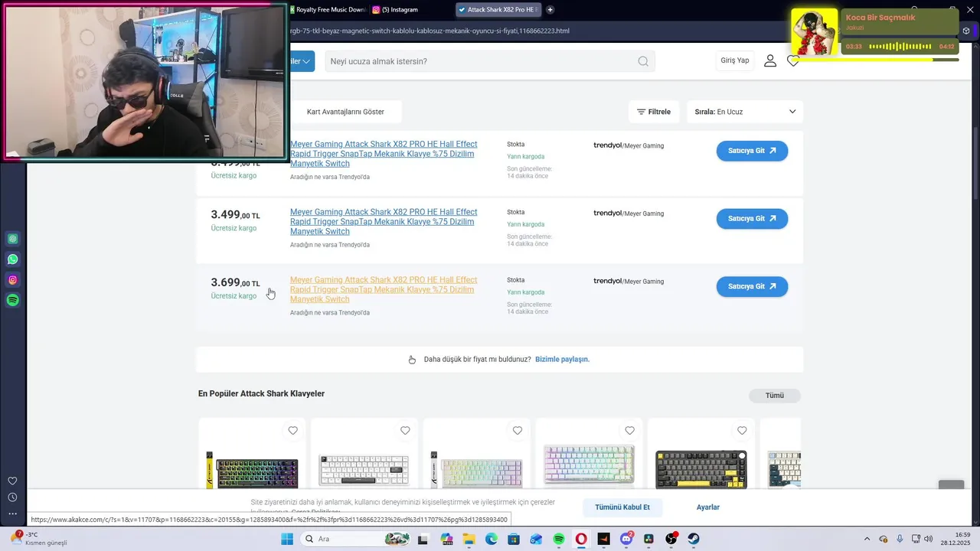Image resolution: width=980 pixels, height=551 pixels.
Task: Open cookie Ayarlar settings
Action: [x=708, y=507]
